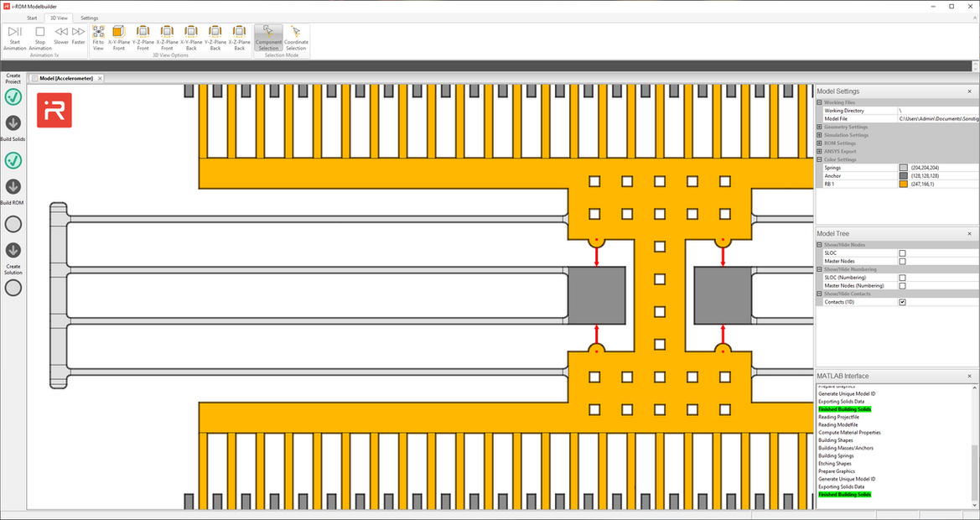
Task: Open the Springs color swatch
Action: pos(903,168)
